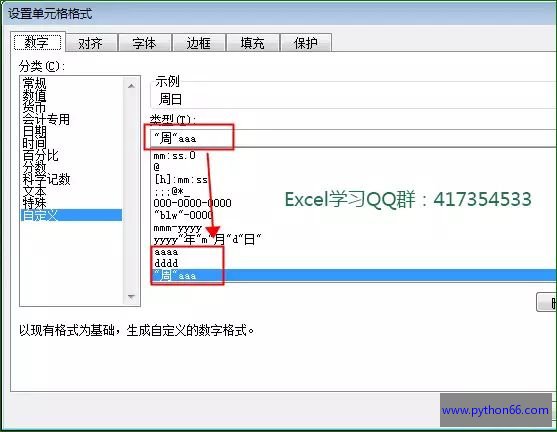Screen dimensions: 557x432
Task: Select the 边框 tab
Action: [x=199, y=43]
